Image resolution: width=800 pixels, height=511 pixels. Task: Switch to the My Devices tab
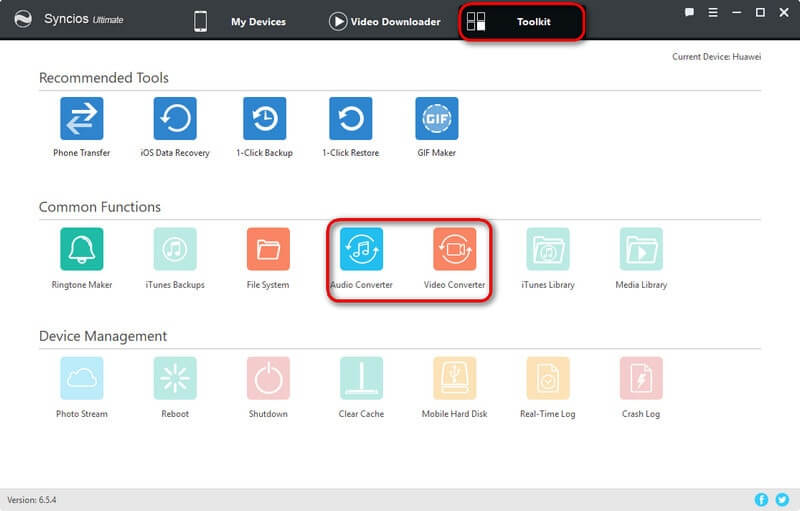point(240,21)
